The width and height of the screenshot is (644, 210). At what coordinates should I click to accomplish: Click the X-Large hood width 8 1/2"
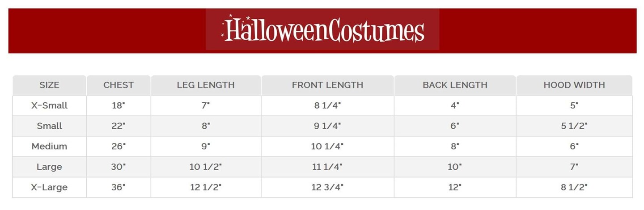pos(574,187)
